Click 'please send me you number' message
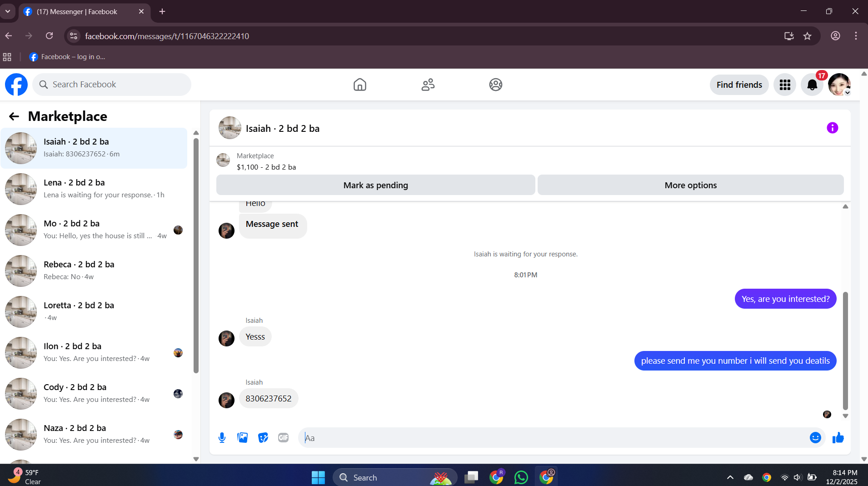The image size is (868, 486). pyautogui.click(x=735, y=361)
